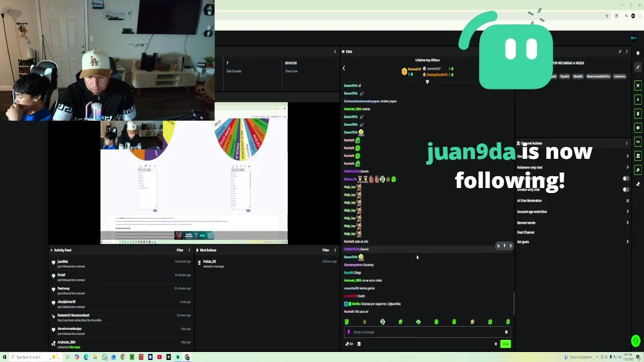This screenshot has width=644, height=362.
Task: Click the stream preview thumbnail with wheels
Action: [x=194, y=173]
